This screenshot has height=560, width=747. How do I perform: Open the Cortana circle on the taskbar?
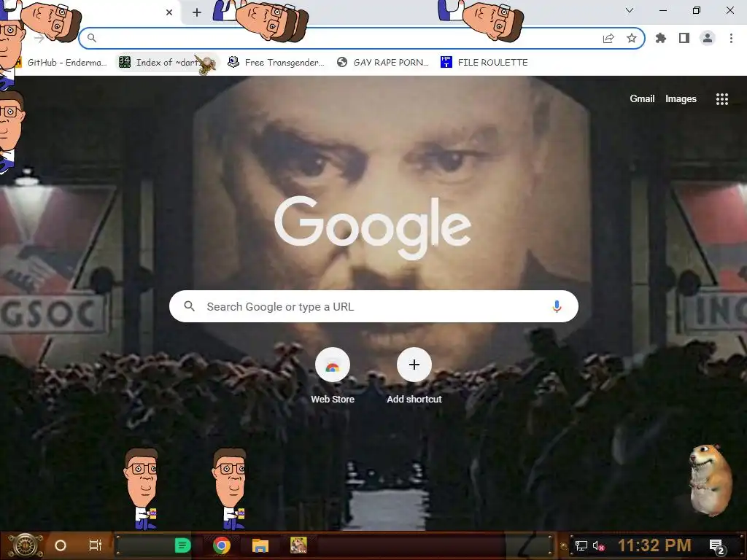pyautogui.click(x=60, y=545)
